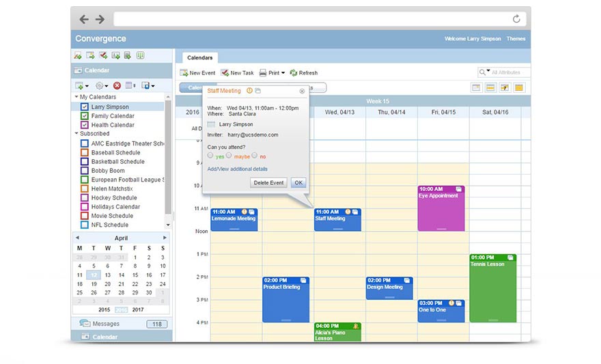Check the Baseball Schedule calendar
601x364 pixels.
click(x=85, y=152)
